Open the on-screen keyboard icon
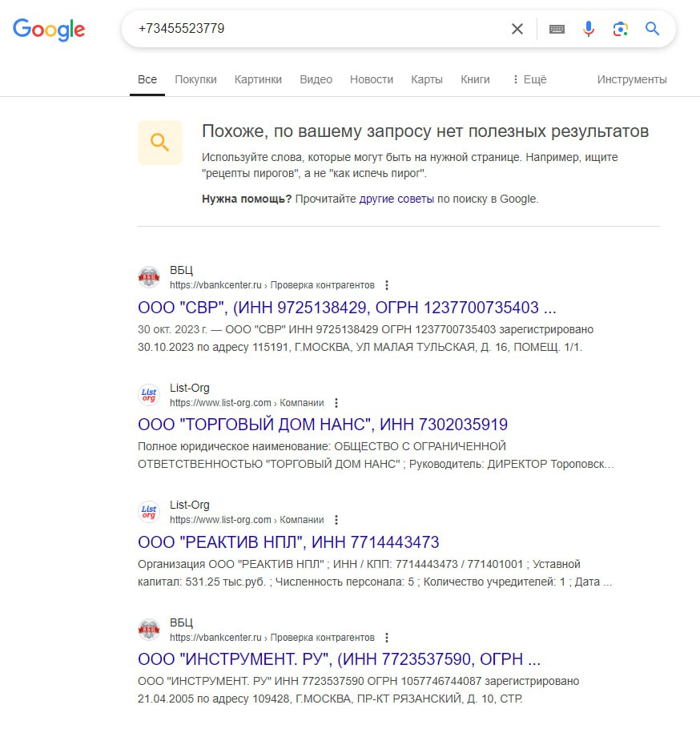This screenshot has height=733, width=700. [557, 30]
